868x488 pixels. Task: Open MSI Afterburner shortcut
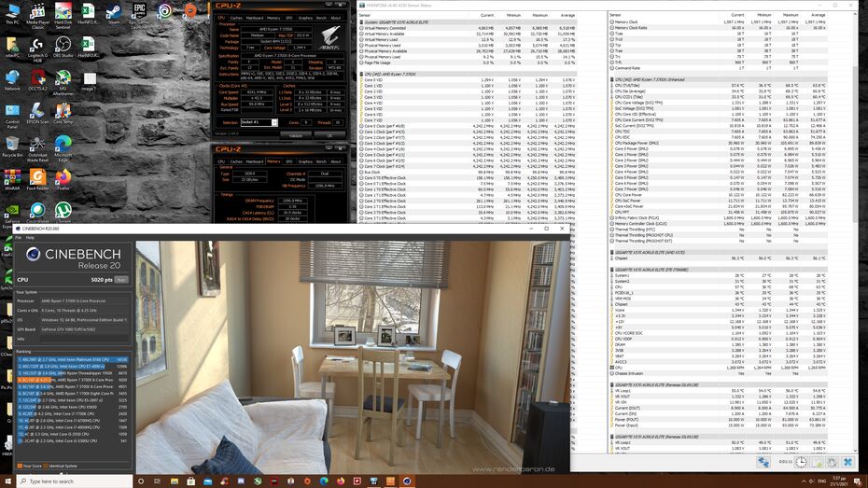63,83
